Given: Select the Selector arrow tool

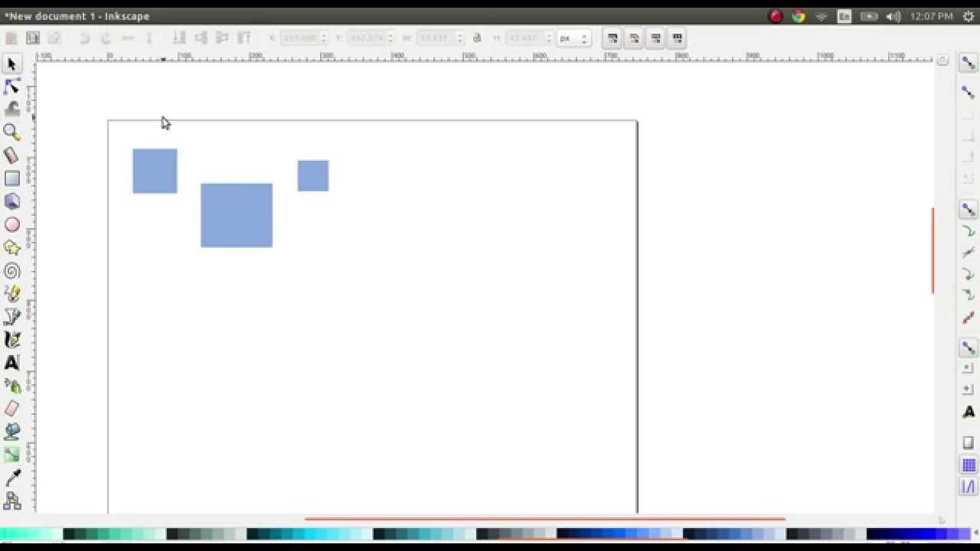Looking at the screenshot, I should pos(11,64).
